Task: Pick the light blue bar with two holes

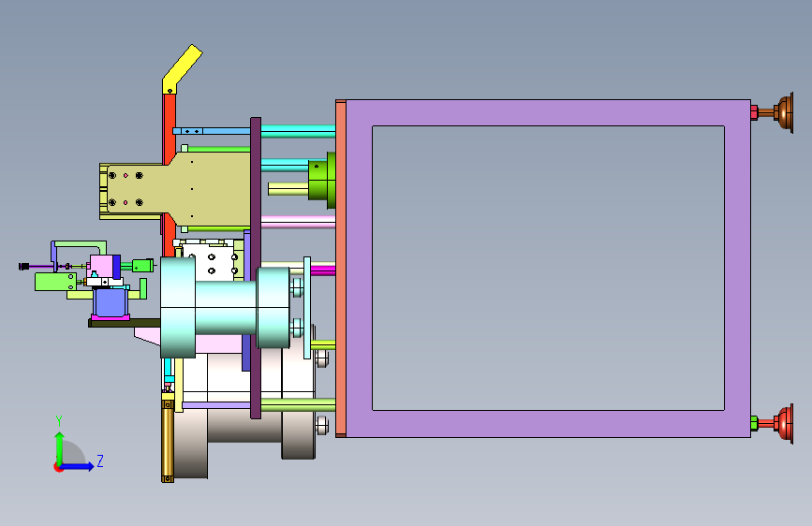Action: point(212,131)
